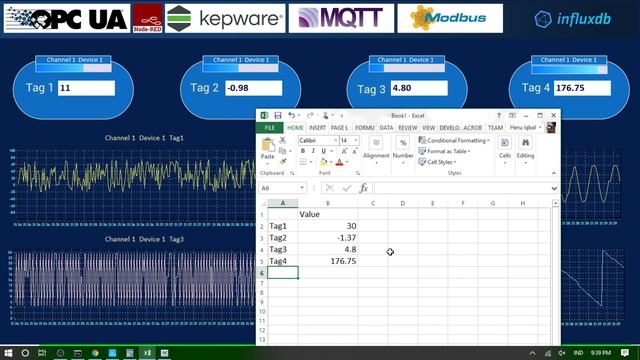
Task: Show hidden tray icons chevron
Action: point(532,353)
